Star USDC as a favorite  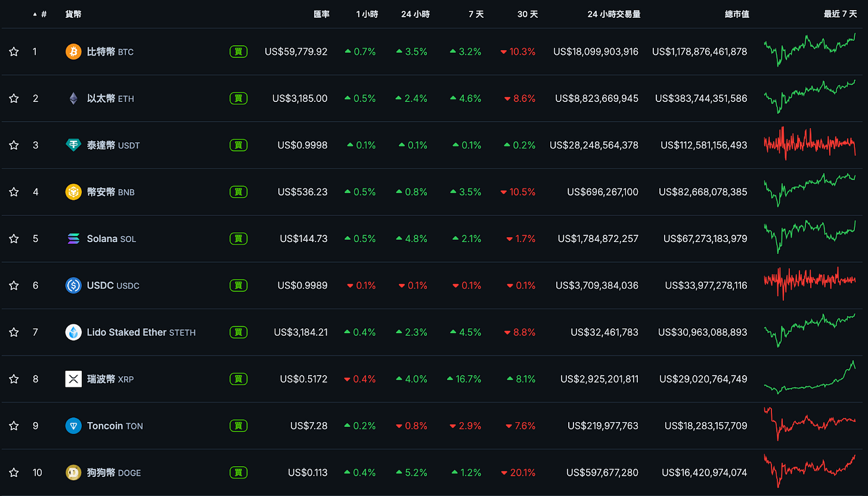coord(14,286)
